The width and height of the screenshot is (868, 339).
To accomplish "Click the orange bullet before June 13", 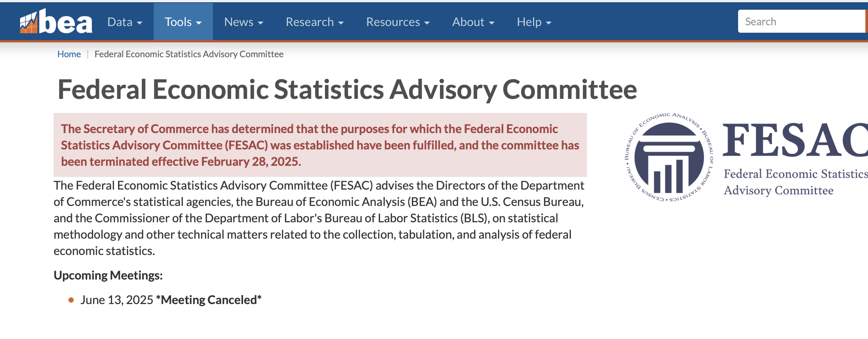I will coord(71,300).
